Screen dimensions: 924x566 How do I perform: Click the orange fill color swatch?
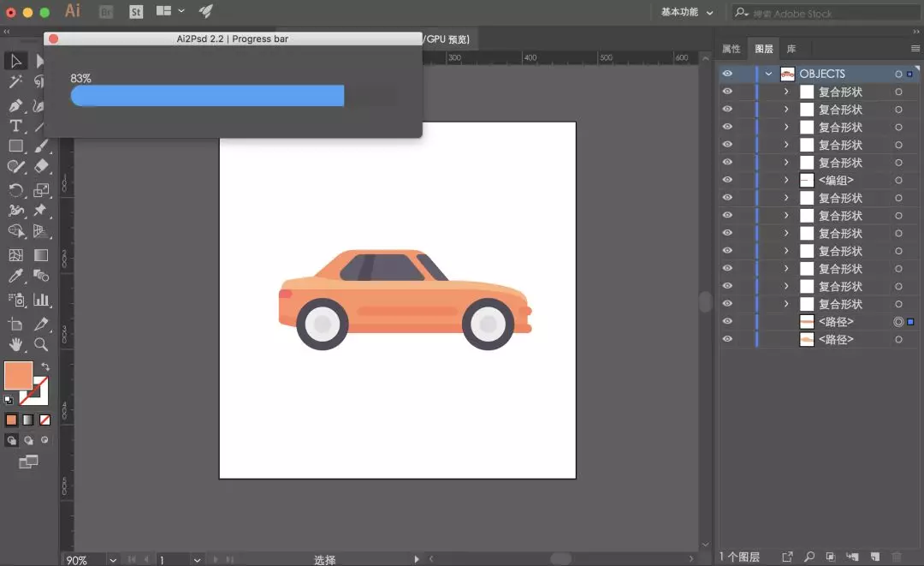pos(18,376)
